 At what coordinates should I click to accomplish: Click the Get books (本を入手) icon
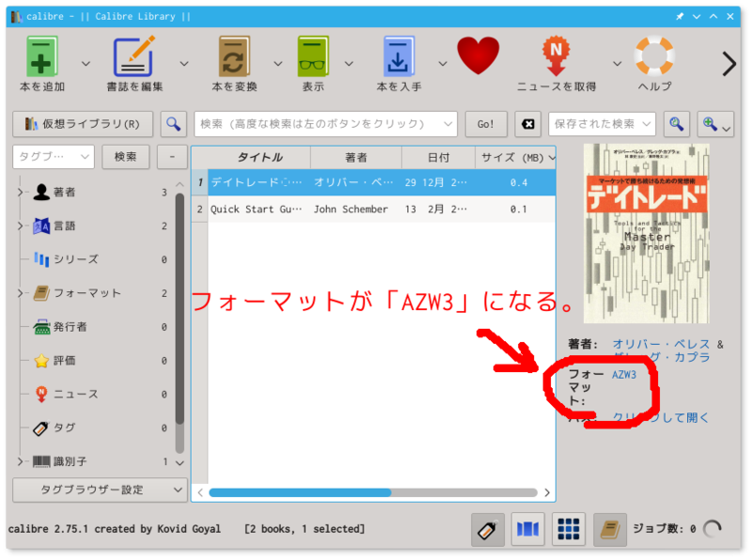pos(398,56)
